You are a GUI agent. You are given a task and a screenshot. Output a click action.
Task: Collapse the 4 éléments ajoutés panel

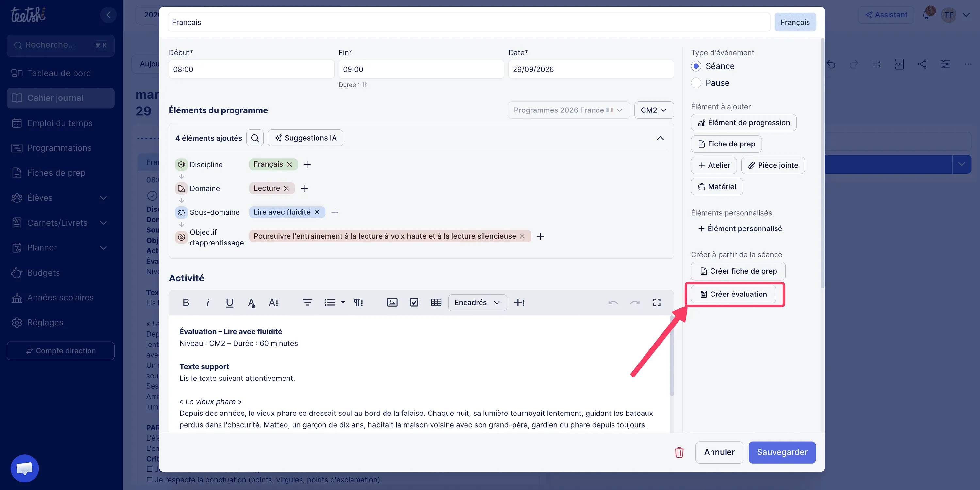coord(660,138)
